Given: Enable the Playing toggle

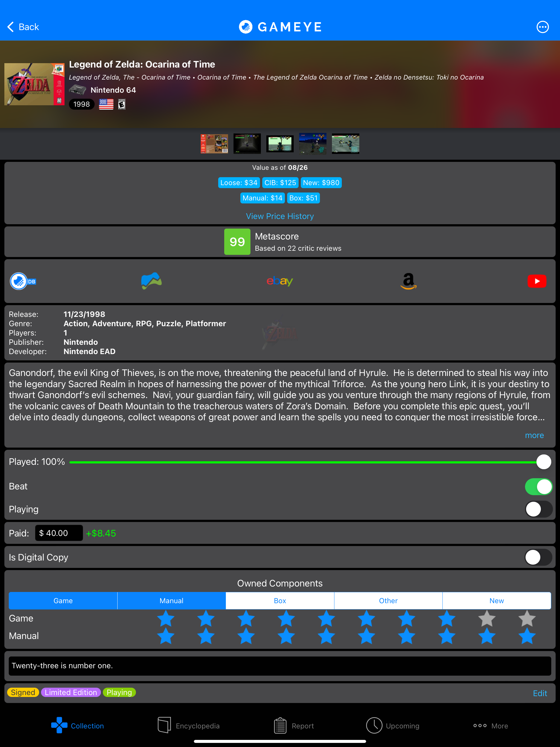Looking at the screenshot, I should (x=539, y=509).
